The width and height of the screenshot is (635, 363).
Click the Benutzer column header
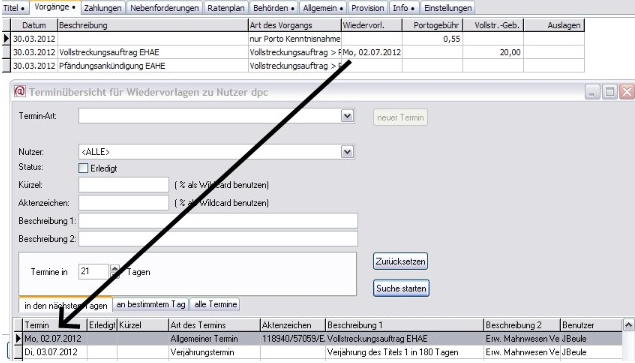tap(591, 325)
